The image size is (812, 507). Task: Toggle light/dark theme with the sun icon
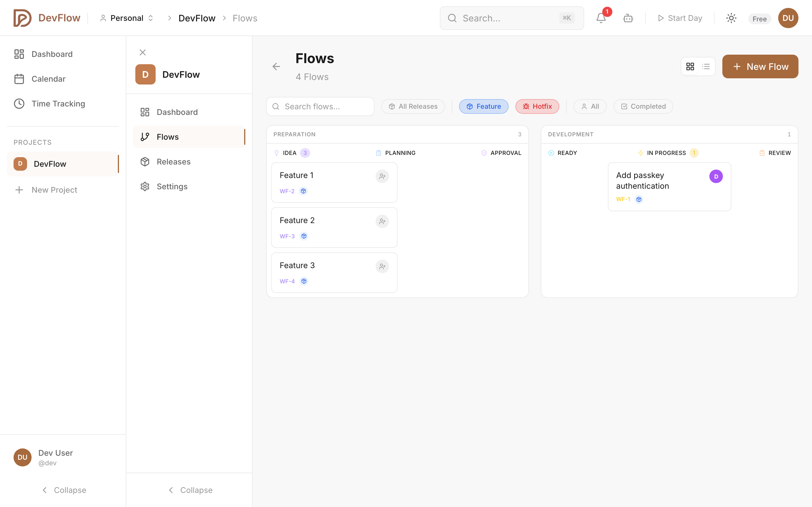(x=731, y=18)
